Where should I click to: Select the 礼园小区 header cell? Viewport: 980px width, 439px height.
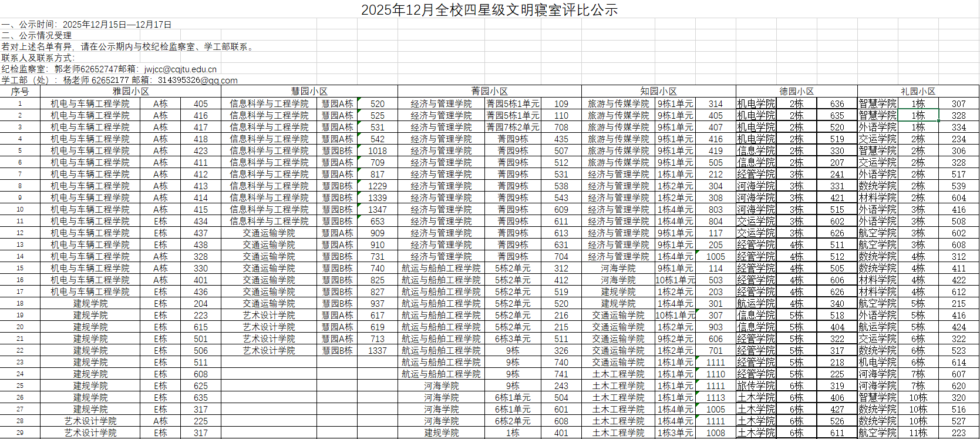(x=918, y=92)
